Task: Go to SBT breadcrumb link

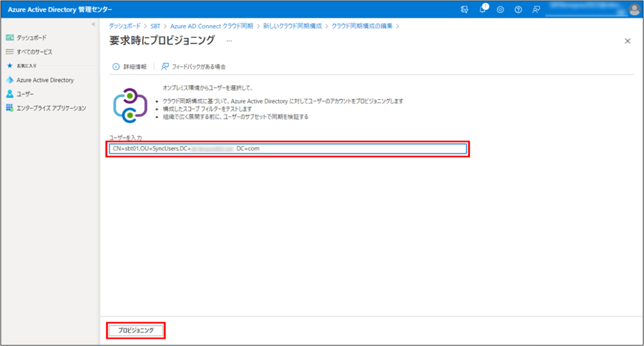Action: click(x=155, y=26)
